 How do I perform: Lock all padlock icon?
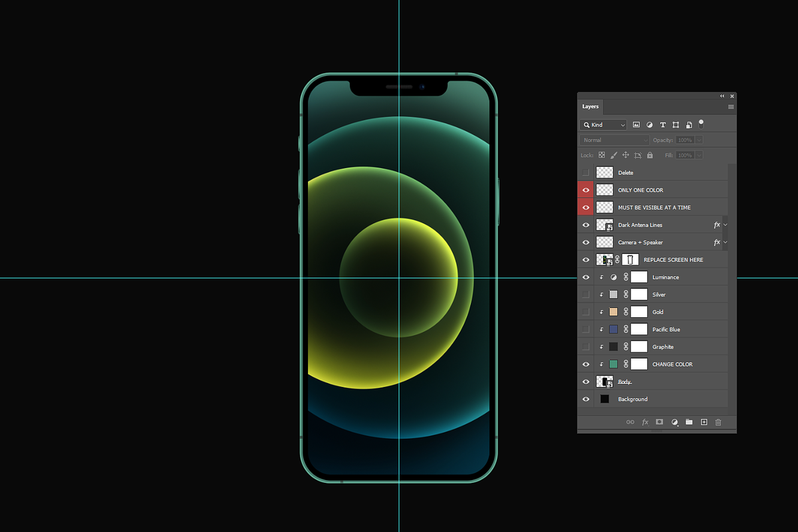coord(650,155)
